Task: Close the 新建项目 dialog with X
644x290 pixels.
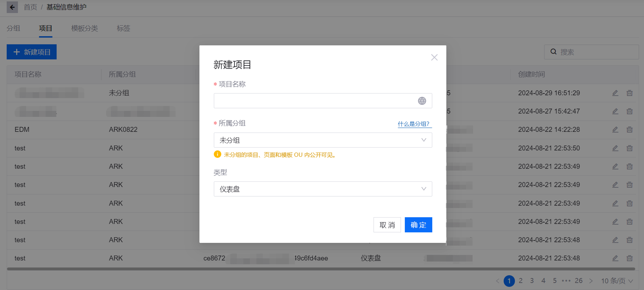Action: point(434,57)
